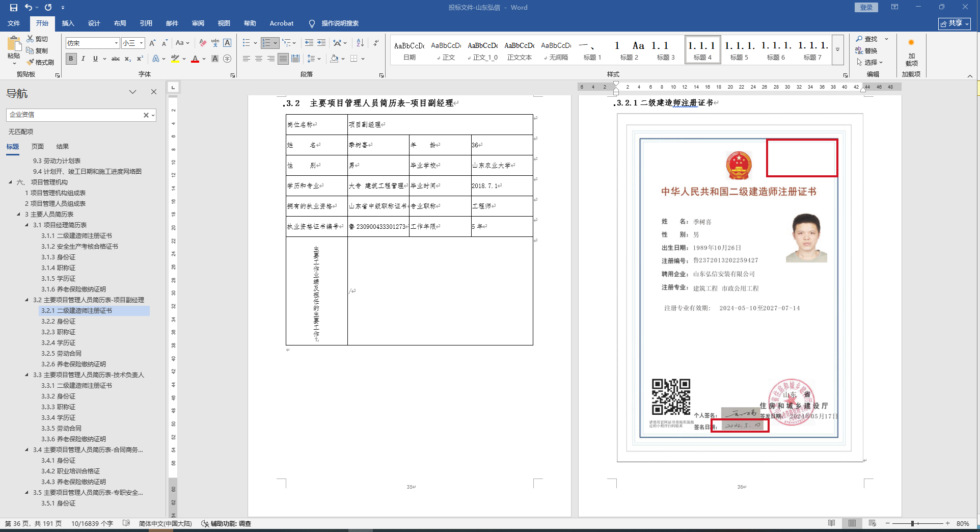Toggle Bold formatting
Image resolution: width=980 pixels, height=532 pixels.
coord(71,59)
